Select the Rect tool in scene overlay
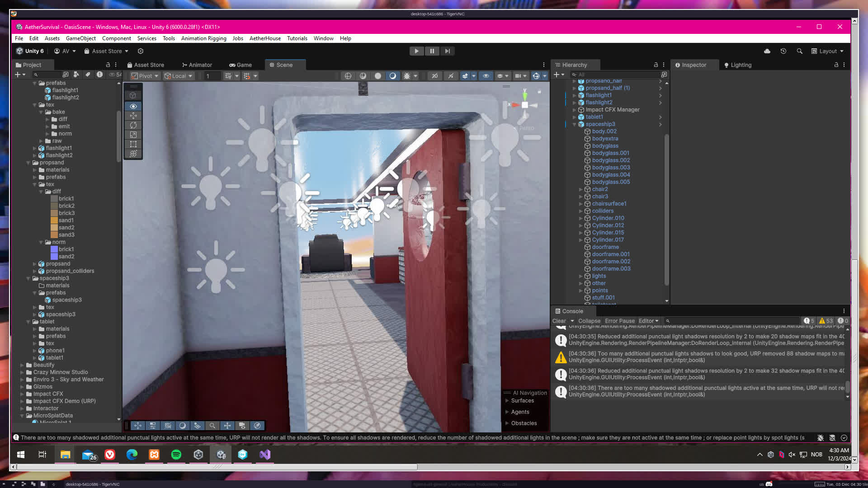Viewport: 868px width, 488px height. [x=133, y=144]
